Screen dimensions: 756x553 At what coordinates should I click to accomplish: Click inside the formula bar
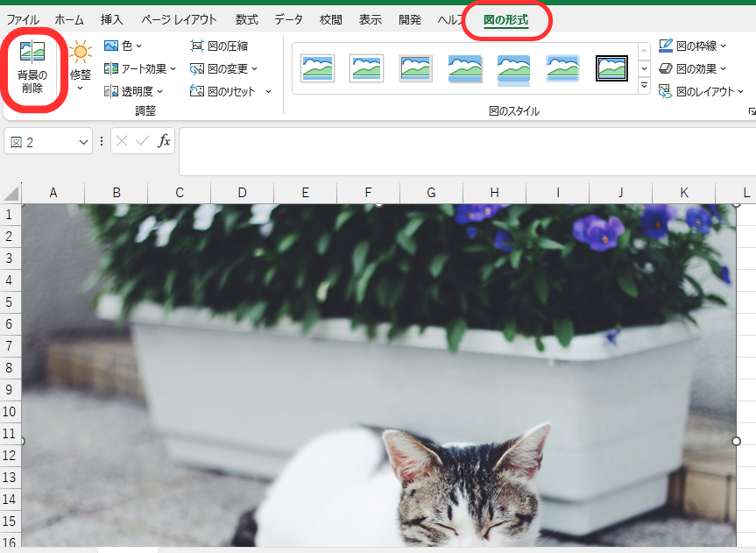click(467, 152)
